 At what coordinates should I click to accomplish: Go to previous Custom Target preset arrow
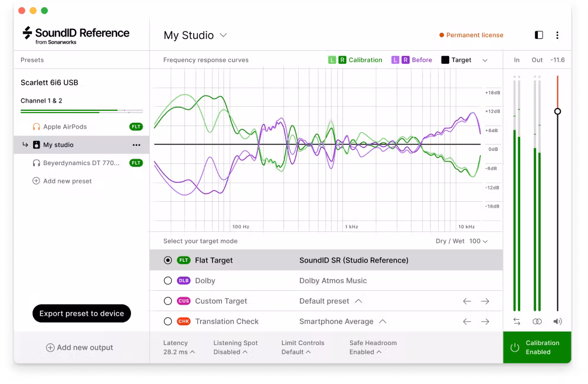[x=467, y=301]
